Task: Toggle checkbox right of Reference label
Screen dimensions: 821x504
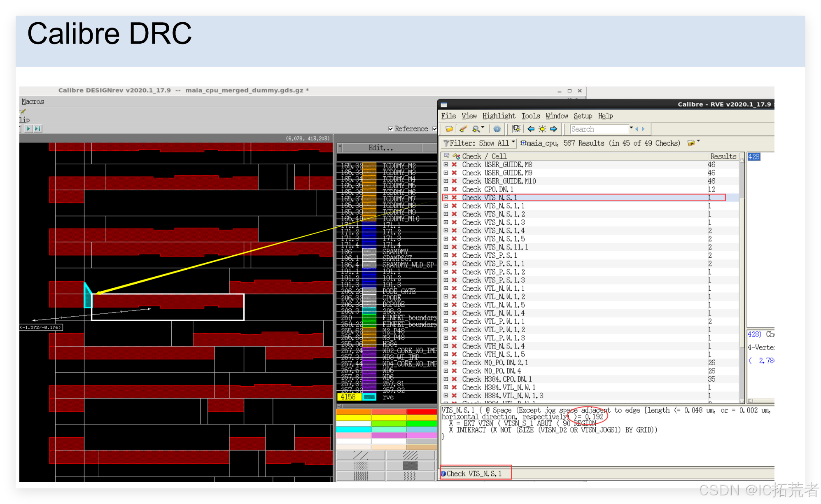Action: [x=434, y=129]
